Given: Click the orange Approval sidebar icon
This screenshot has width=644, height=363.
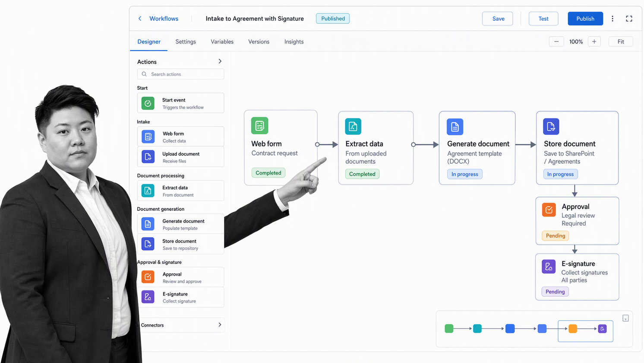Looking at the screenshot, I should 148,277.
